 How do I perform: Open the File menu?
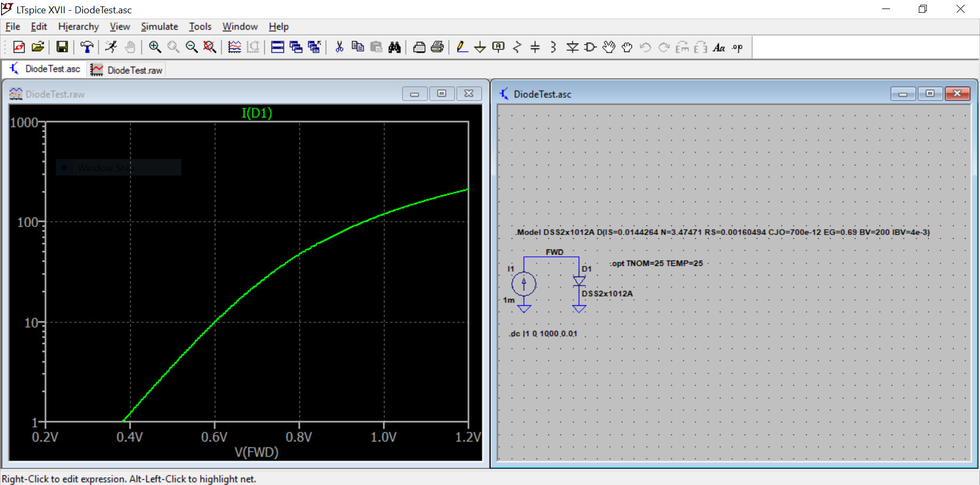tap(13, 27)
